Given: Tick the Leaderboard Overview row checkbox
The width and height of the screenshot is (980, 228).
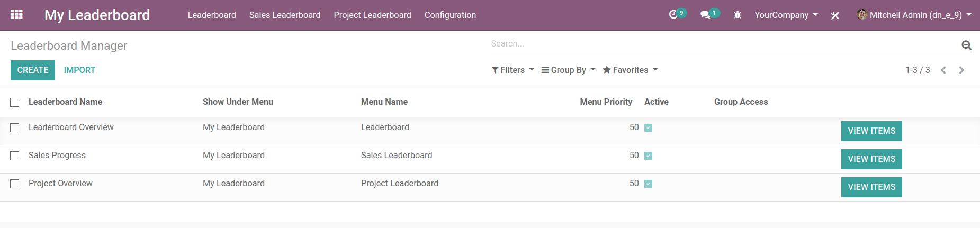Looking at the screenshot, I should click(x=15, y=128).
